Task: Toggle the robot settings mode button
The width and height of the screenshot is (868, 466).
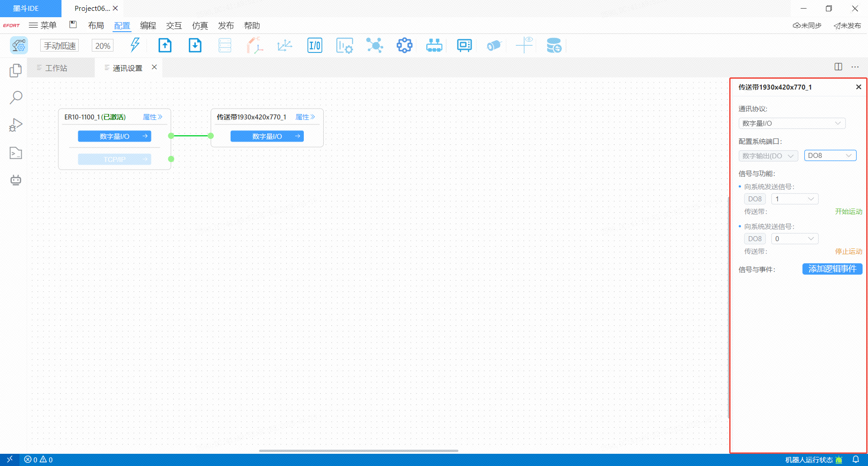Action: point(19,46)
